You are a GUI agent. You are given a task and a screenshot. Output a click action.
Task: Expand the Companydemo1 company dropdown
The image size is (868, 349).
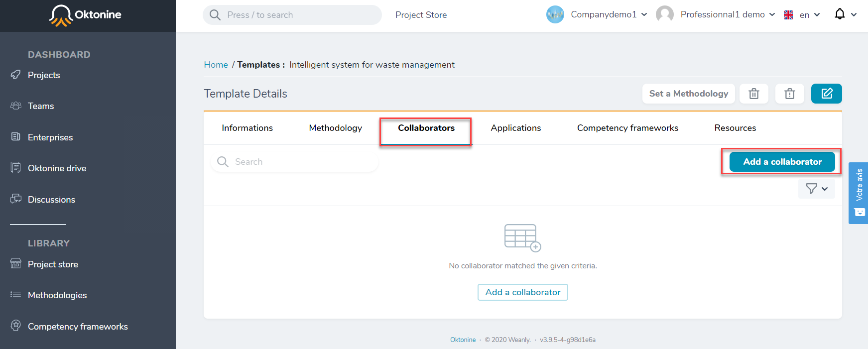tap(597, 14)
